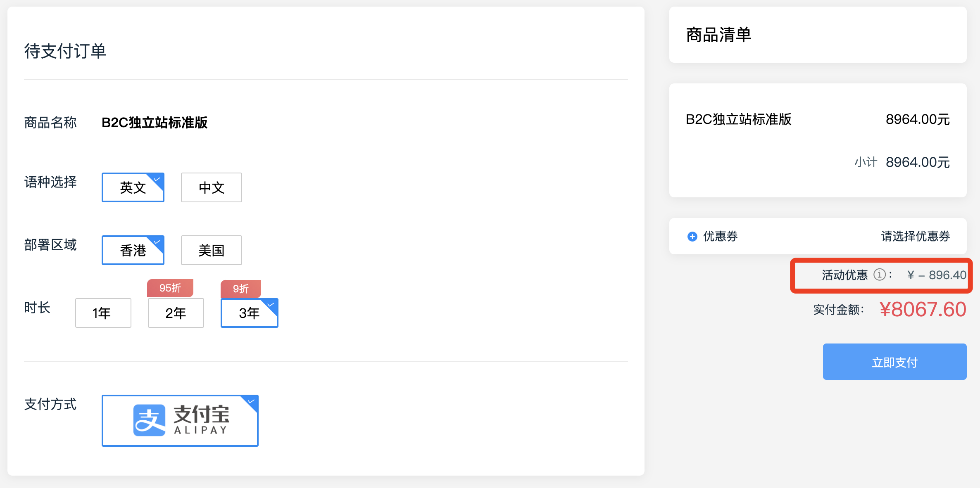This screenshot has width=980, height=488.
Task: Open the 请选择优惠券 coupon selector
Action: click(x=915, y=237)
